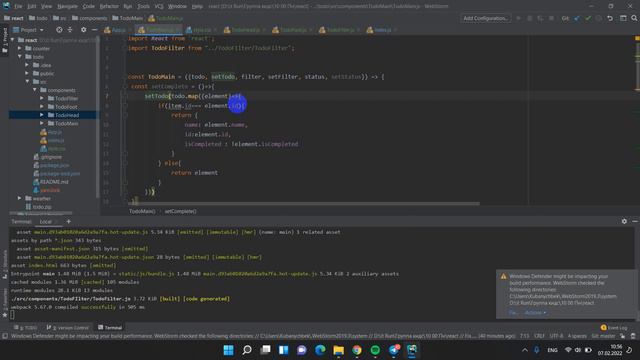Switch to the last editor tab

(382, 30)
